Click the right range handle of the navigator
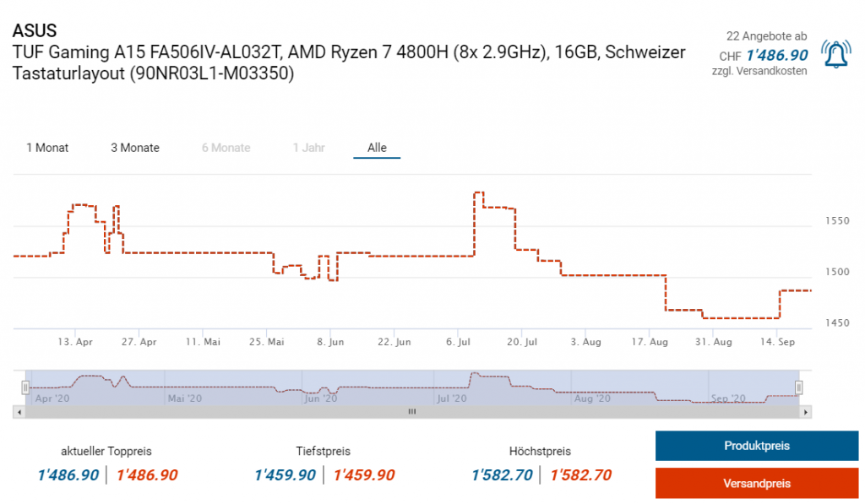Viewport: 865px width, 504px height. point(798,387)
